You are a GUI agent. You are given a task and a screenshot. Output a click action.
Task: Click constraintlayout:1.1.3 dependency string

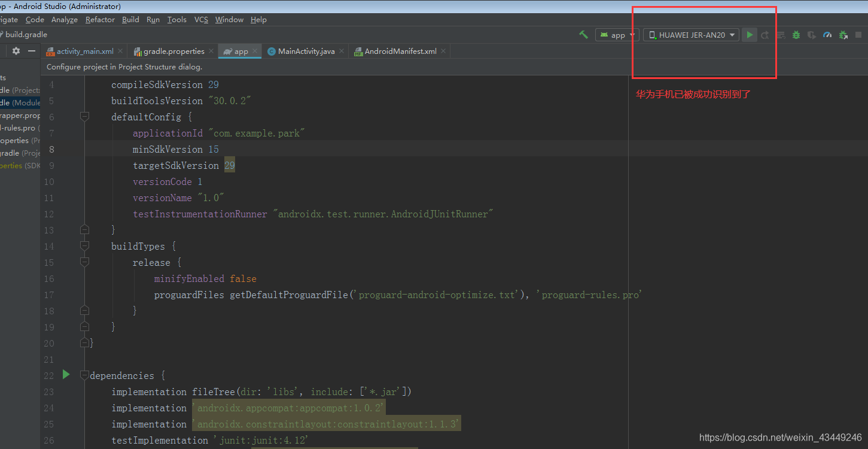pos(327,424)
